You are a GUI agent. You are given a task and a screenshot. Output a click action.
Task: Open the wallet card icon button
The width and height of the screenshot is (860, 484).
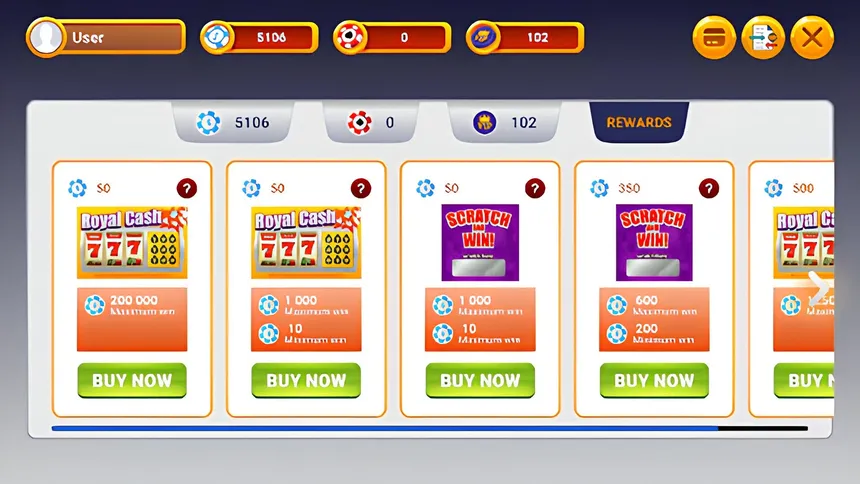pos(714,37)
